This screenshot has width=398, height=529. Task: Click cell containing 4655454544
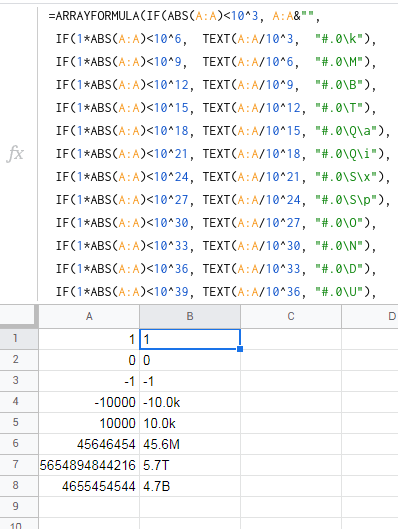pos(89,486)
